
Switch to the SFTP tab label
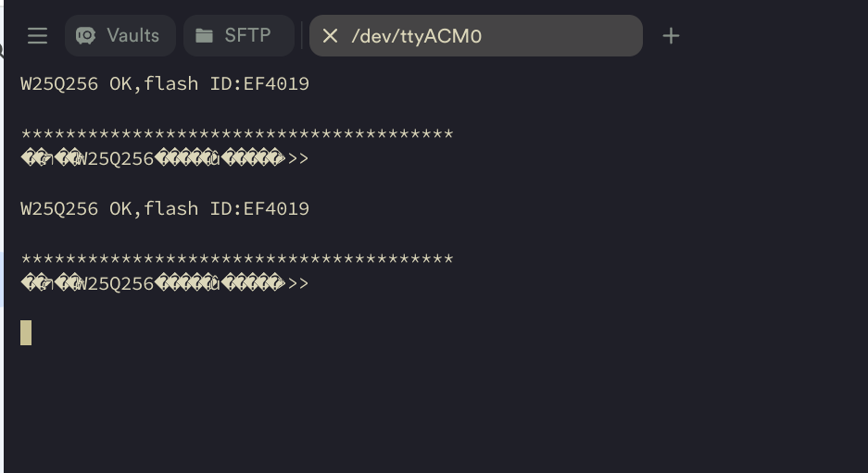[247, 36]
